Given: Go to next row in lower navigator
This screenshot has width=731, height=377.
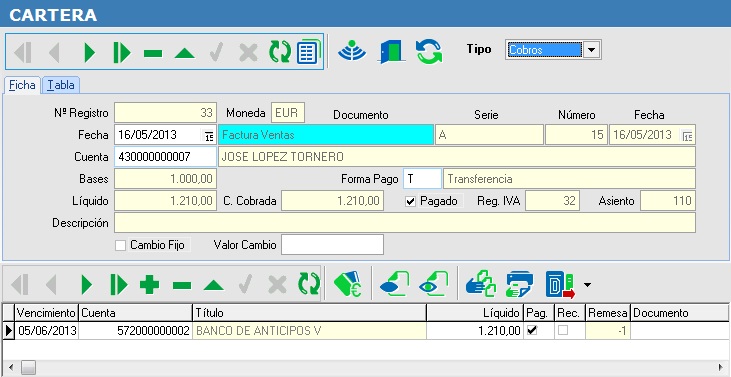Looking at the screenshot, I should point(86,284).
